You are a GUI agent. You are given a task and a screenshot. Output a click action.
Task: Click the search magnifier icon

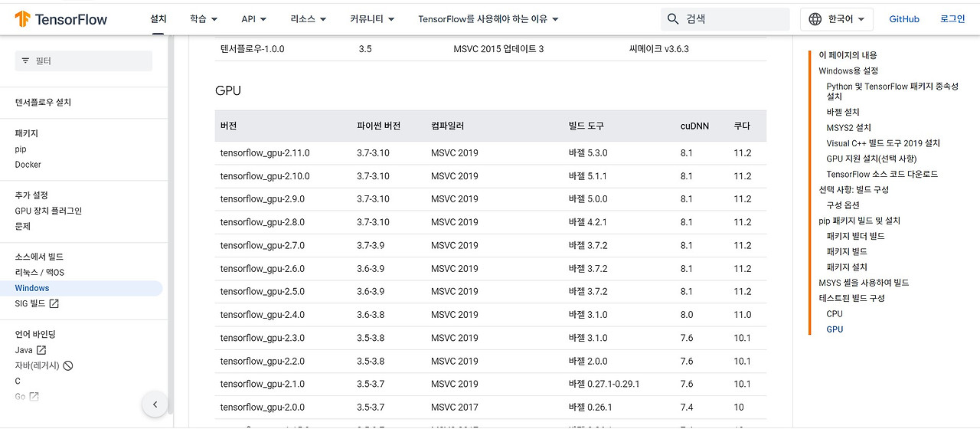point(673,19)
